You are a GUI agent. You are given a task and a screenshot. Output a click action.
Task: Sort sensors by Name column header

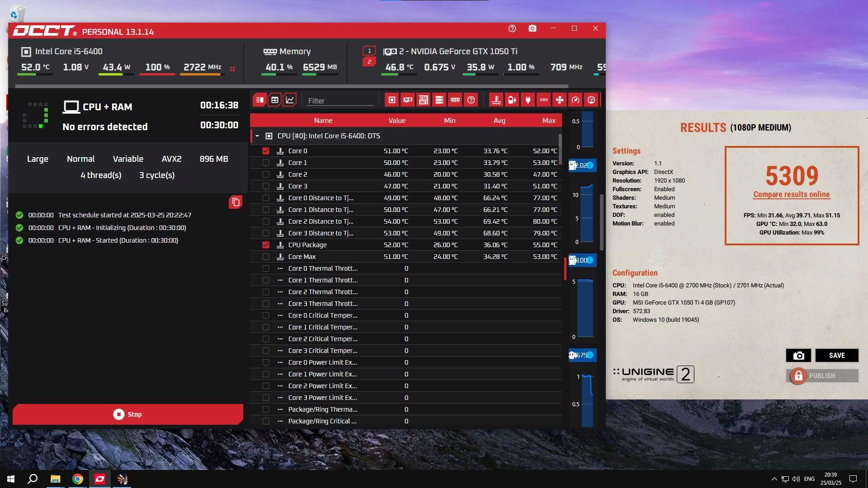323,121
